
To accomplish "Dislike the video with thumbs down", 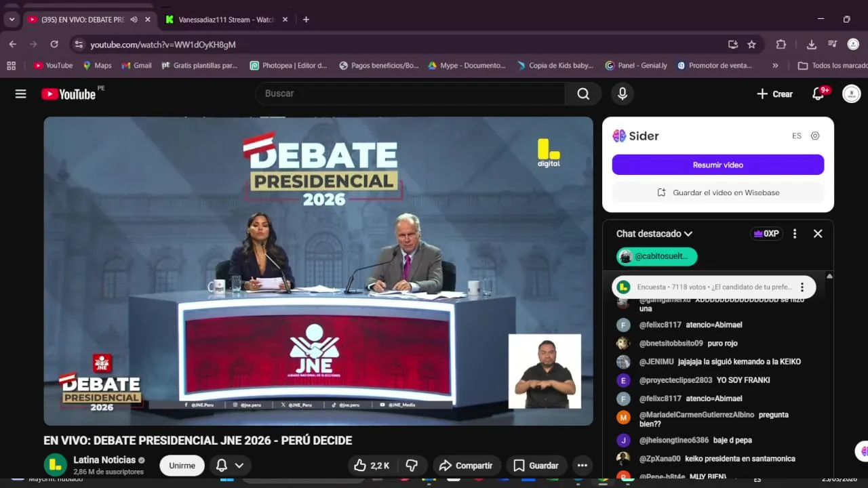I will (x=411, y=466).
